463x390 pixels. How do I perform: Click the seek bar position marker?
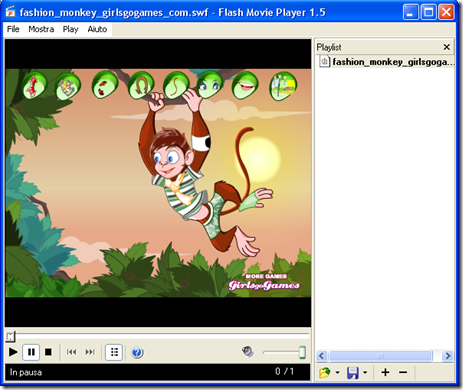(x=11, y=337)
